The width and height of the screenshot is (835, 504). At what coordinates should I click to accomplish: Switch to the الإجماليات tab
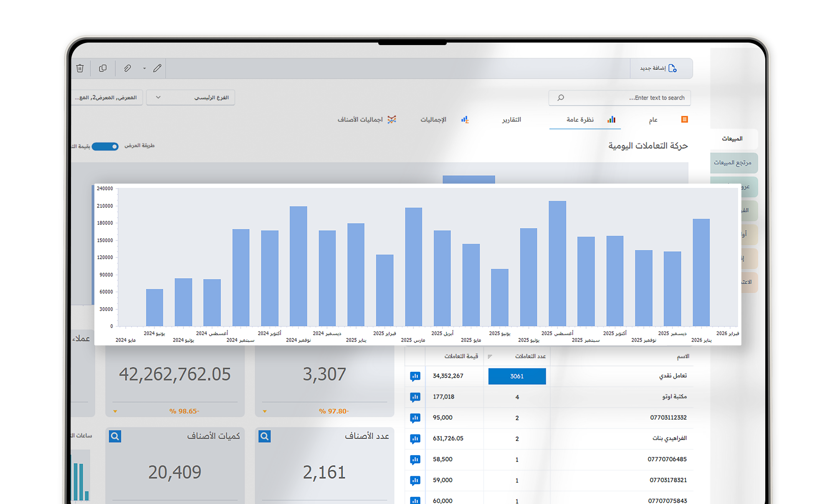(x=433, y=120)
